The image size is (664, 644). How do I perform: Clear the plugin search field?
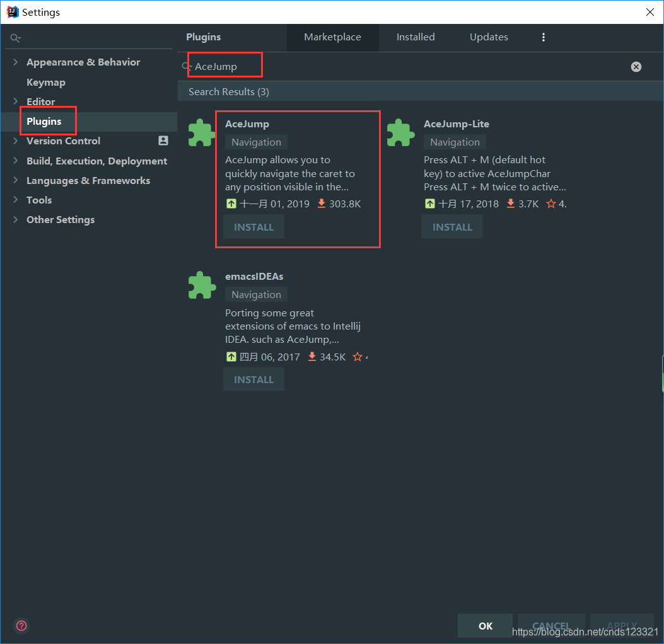pos(636,67)
